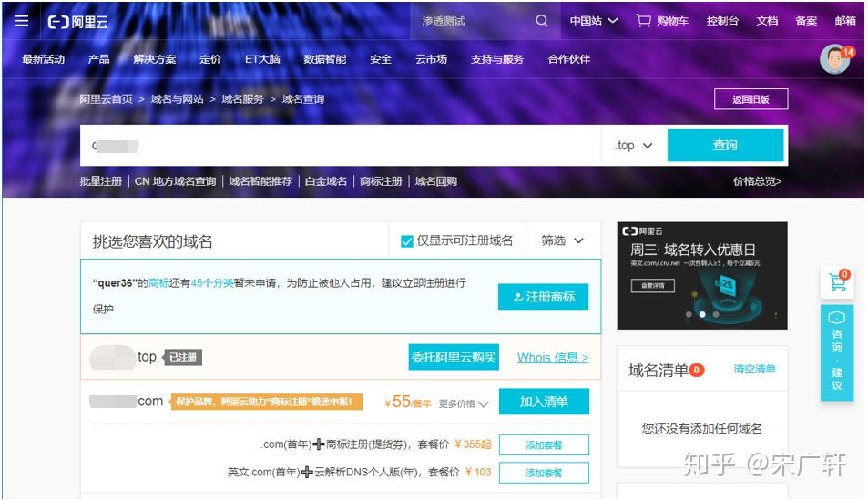
Task: Click the search magnifier icon
Action: click(542, 21)
